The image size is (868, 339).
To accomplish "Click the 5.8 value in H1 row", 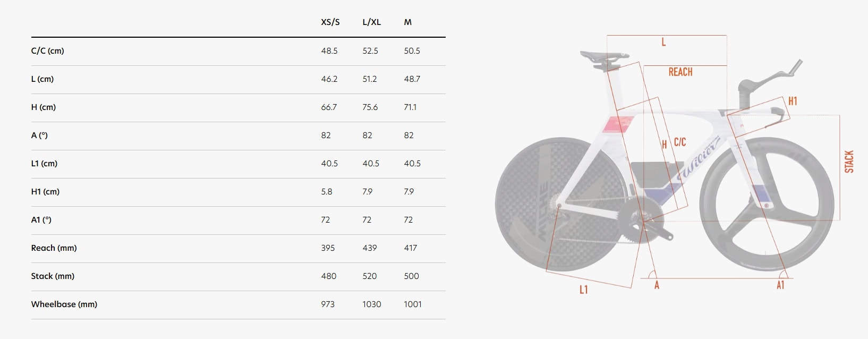I will 327,192.
